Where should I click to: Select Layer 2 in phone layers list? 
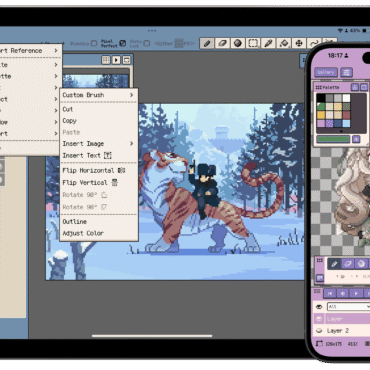pos(342,331)
